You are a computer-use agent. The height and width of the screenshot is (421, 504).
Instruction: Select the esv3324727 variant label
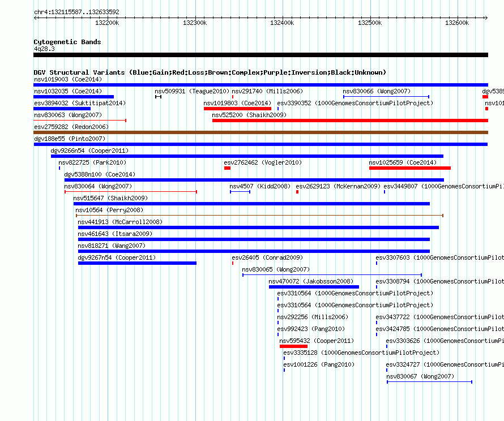[445, 364]
